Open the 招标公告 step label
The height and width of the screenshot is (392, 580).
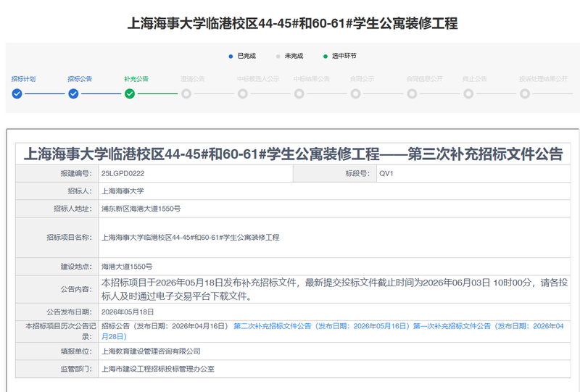tap(80, 79)
